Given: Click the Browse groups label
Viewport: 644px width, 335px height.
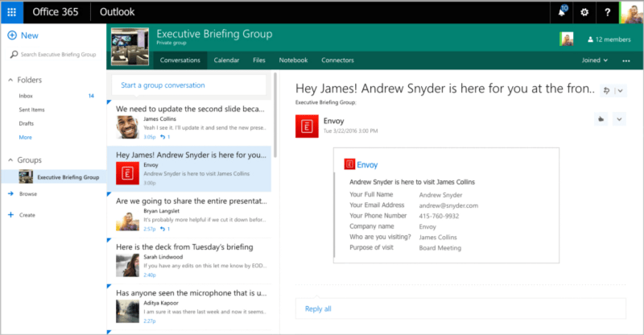Looking at the screenshot, I should click(x=28, y=193).
